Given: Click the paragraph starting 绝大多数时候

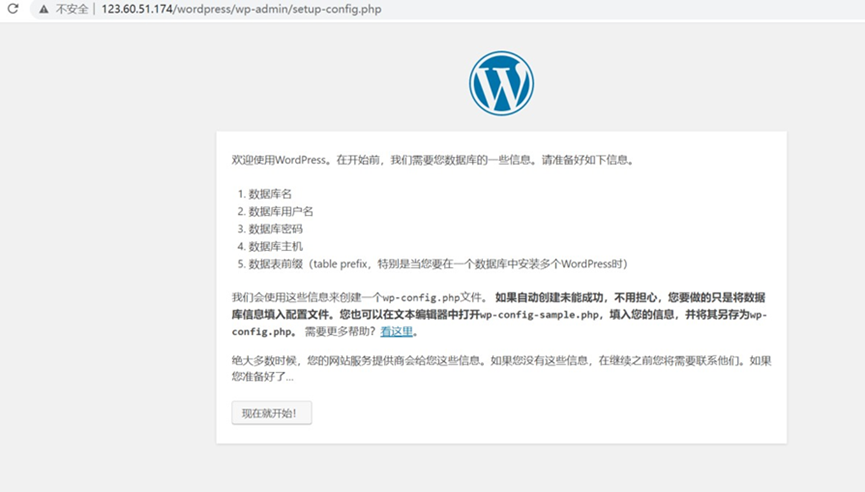Looking at the screenshot, I should click(501, 368).
